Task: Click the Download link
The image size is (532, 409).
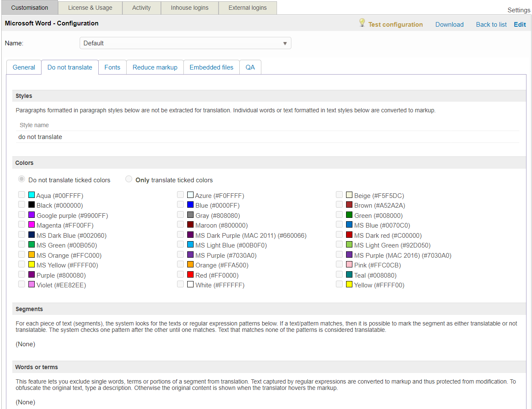Action: coord(449,25)
